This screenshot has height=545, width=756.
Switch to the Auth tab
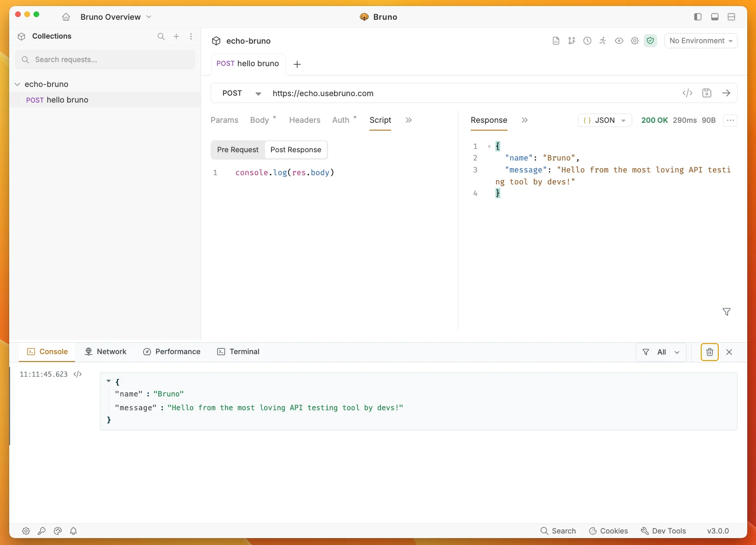point(341,120)
